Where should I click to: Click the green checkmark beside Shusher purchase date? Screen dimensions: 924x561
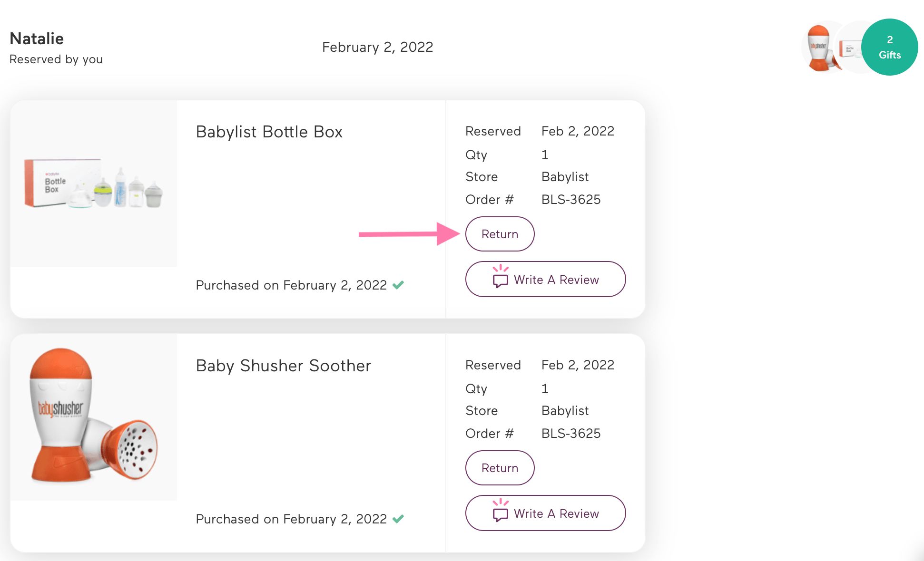[x=399, y=518]
